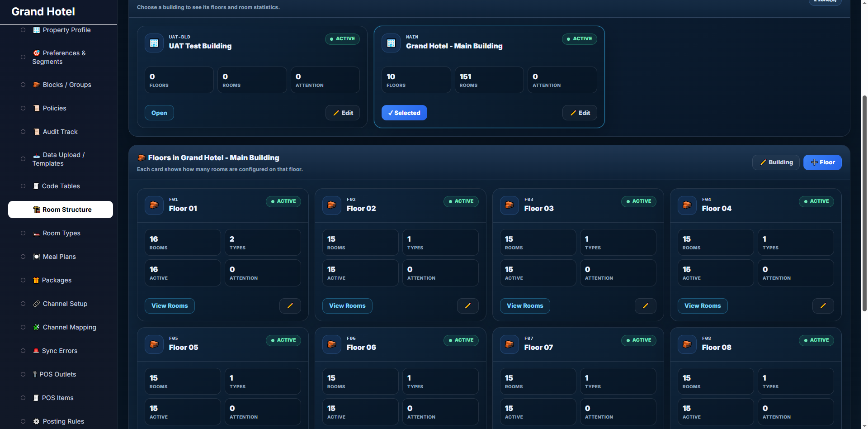Click the Floor 08 card brick icon
The width and height of the screenshot is (868, 429).
687,344
